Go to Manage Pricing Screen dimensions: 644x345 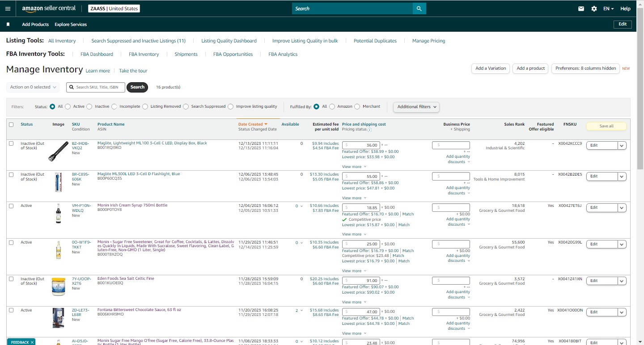428,41
